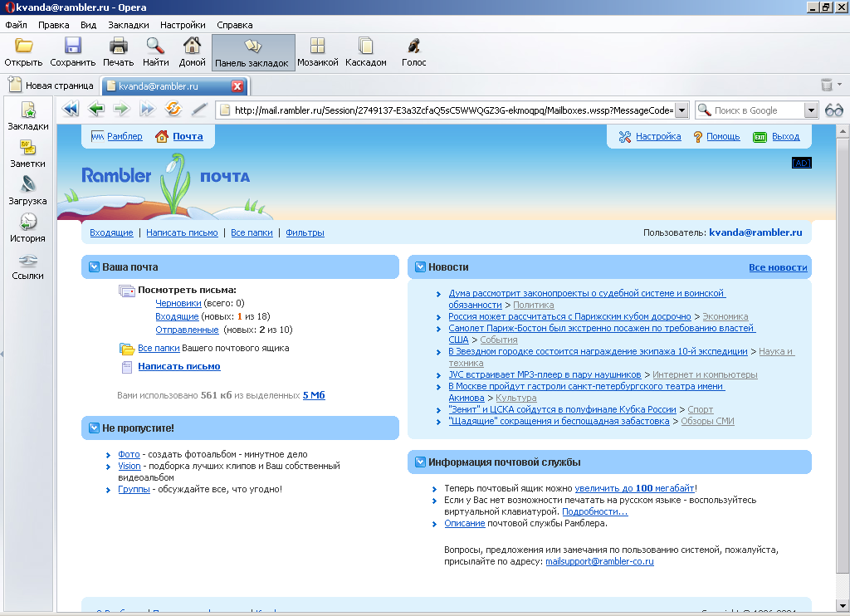
Task: Click the rewind navigation arrow
Action: (71, 109)
